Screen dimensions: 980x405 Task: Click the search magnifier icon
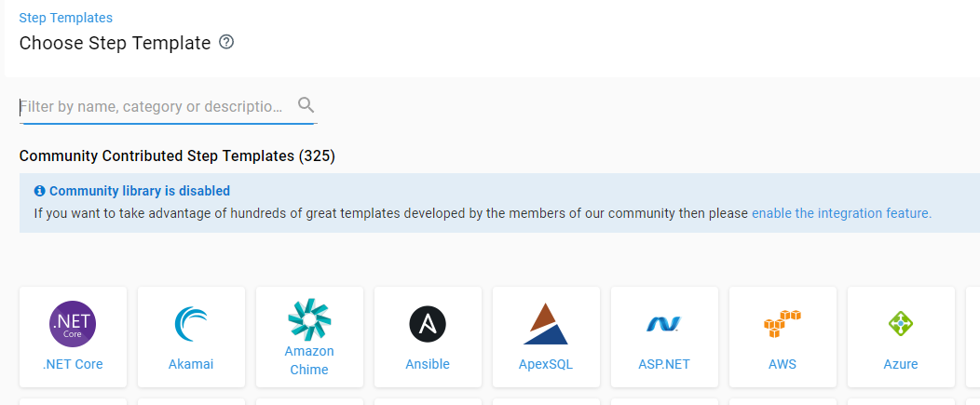[306, 104]
